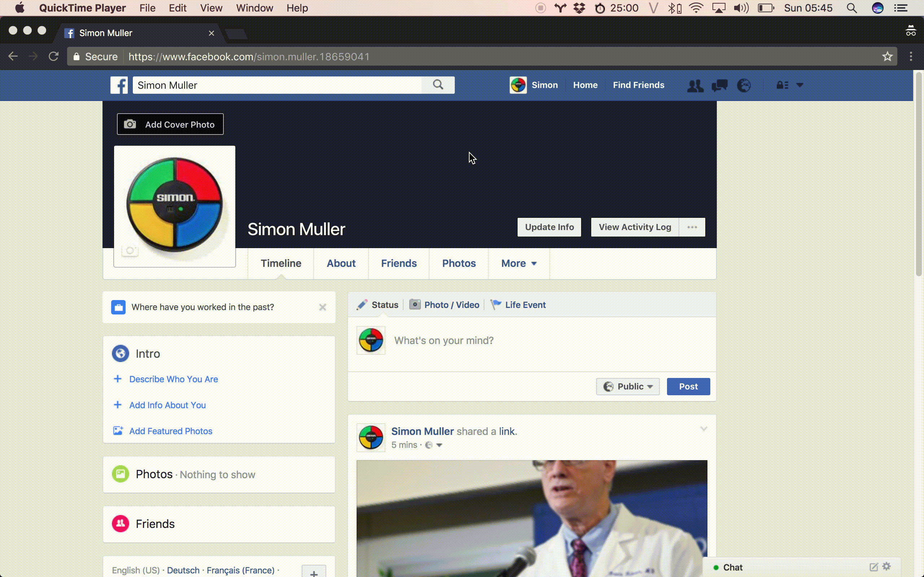Viewport: 924px width, 577px height.
Task: Open the Photo / Video composer tab
Action: click(444, 305)
